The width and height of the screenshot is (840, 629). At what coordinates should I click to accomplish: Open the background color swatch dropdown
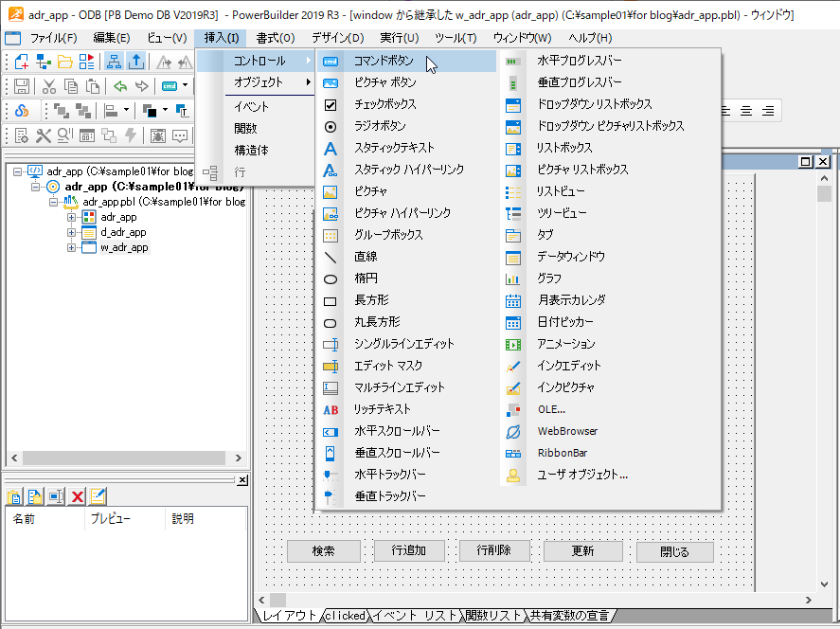pos(166,111)
